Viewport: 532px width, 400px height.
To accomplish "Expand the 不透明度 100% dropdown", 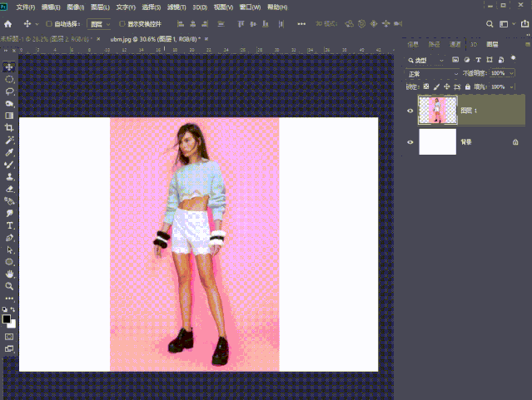I will (510, 73).
